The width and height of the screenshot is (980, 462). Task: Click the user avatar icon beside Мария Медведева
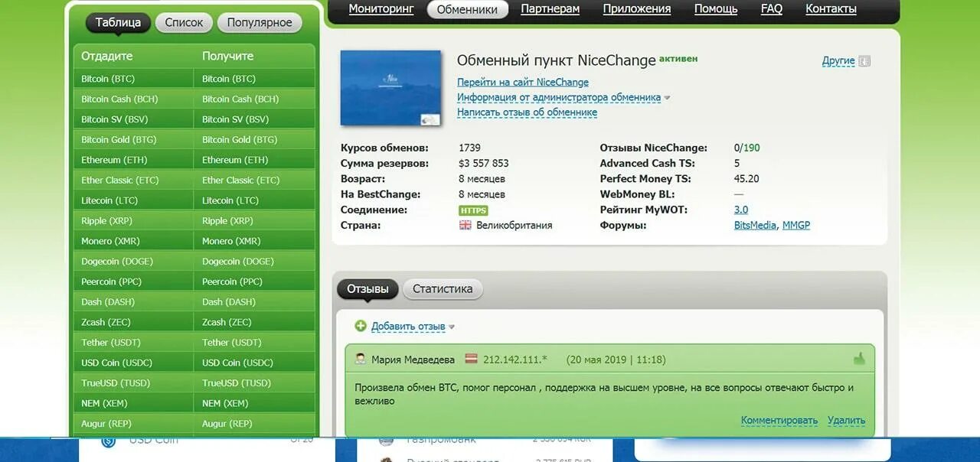[360, 359]
